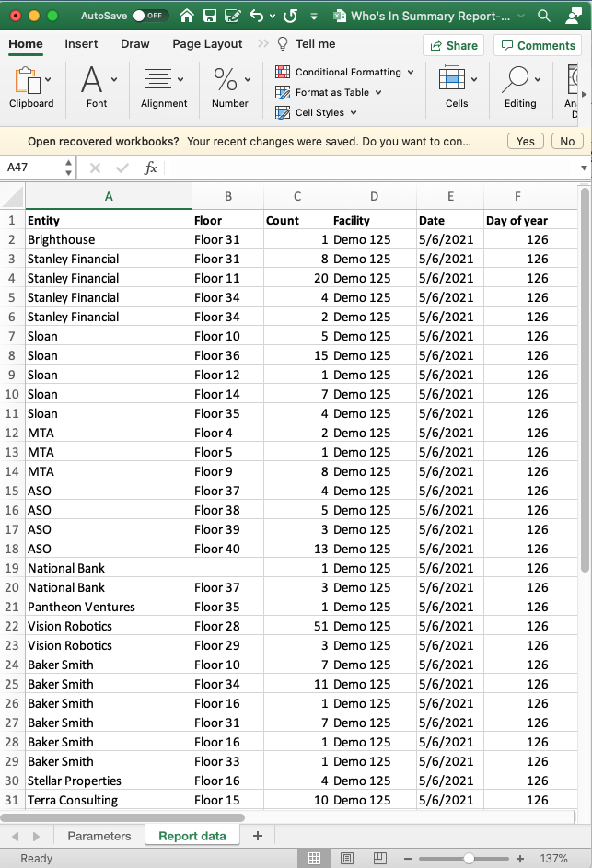
Task: Select column A header
Action: coord(109,196)
